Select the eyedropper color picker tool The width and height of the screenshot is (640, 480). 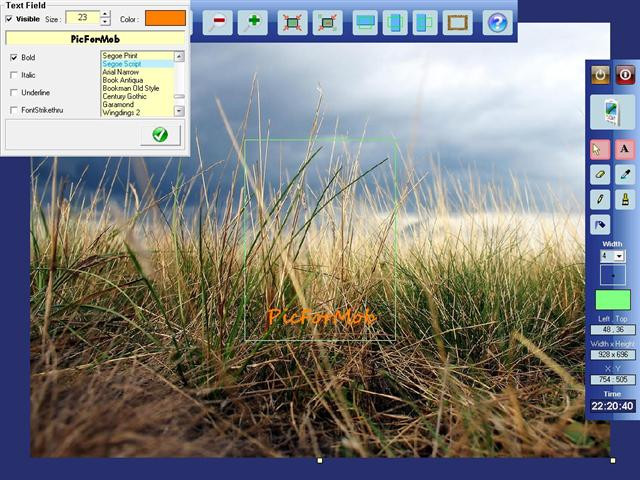coord(625,174)
